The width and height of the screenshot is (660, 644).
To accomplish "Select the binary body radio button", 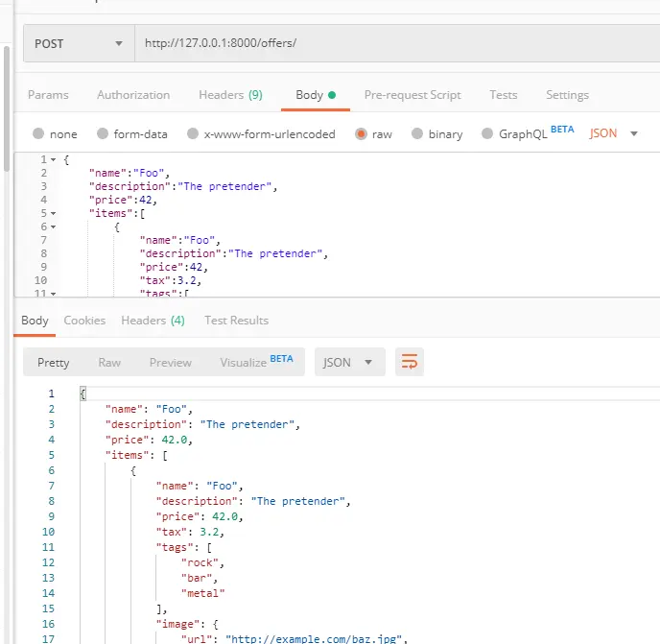I will (417, 134).
